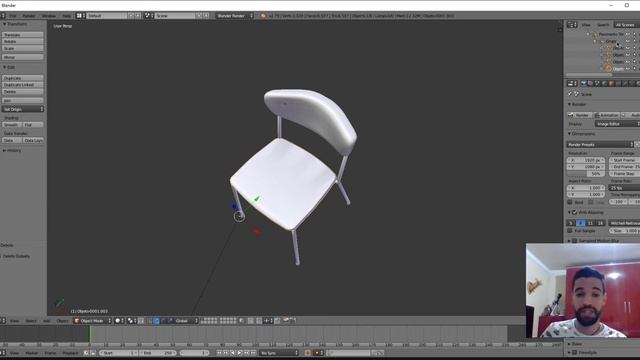Toggle the Border checkbox

coord(570,202)
